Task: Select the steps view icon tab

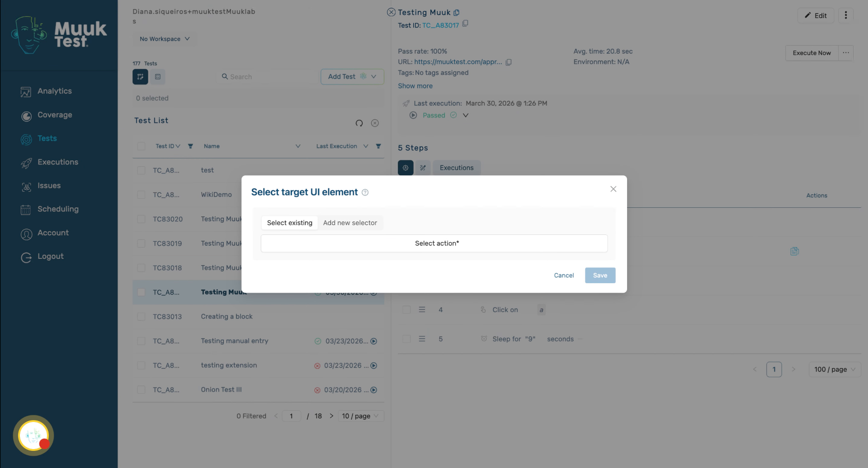Action: pos(406,168)
